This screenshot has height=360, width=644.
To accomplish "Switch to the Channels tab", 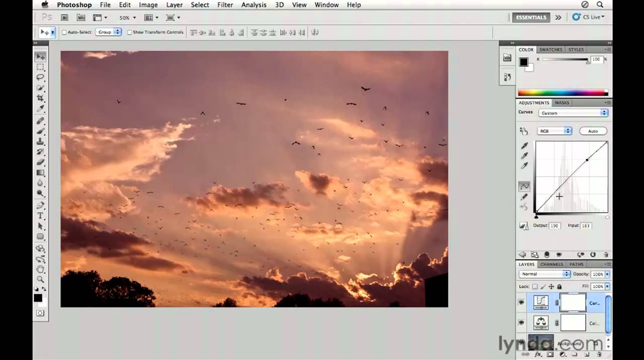I will click(551, 264).
